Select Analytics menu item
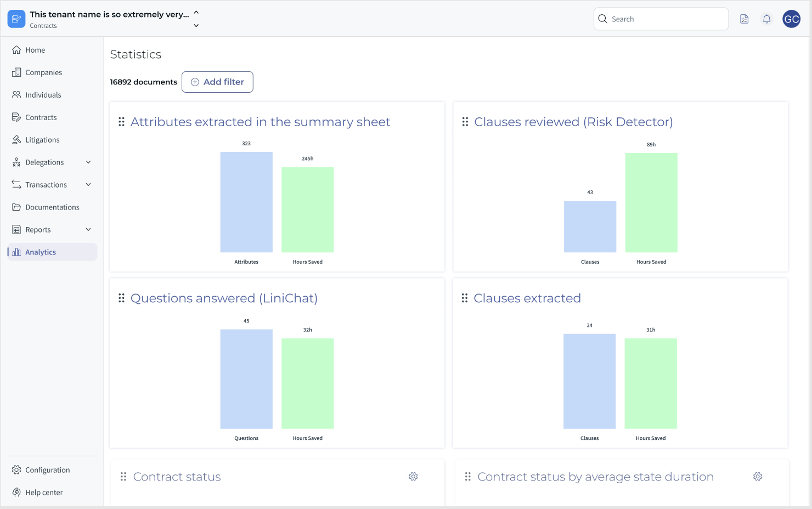The height and width of the screenshot is (509, 812). 52,252
